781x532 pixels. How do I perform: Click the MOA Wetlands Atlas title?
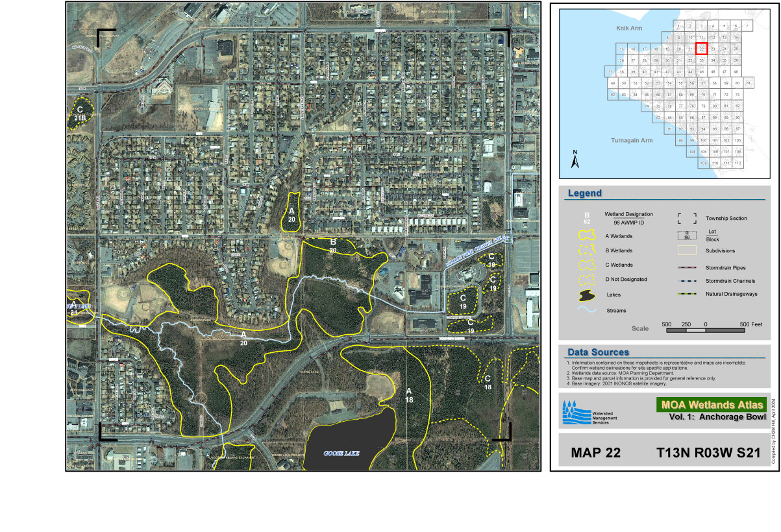tap(712, 405)
